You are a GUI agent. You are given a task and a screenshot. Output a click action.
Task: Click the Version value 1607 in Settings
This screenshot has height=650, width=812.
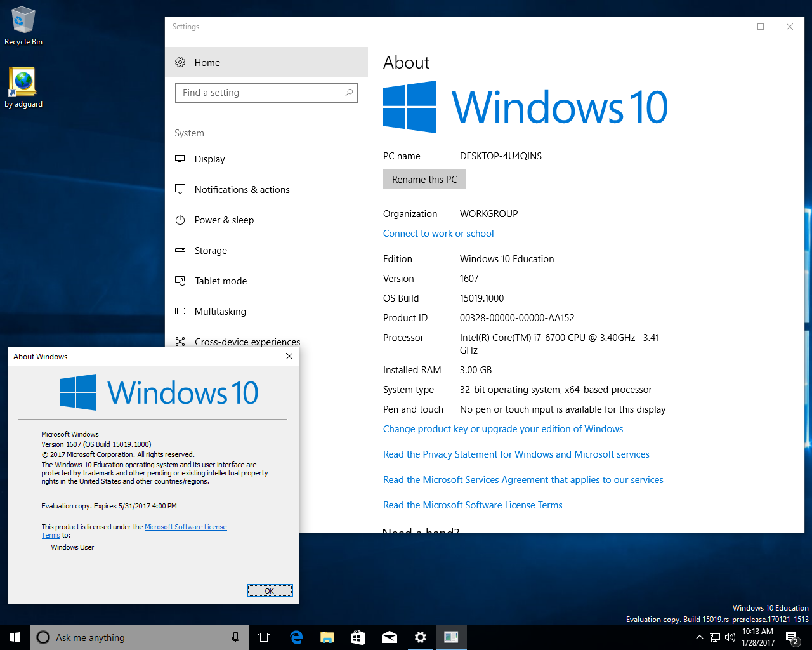[469, 279]
